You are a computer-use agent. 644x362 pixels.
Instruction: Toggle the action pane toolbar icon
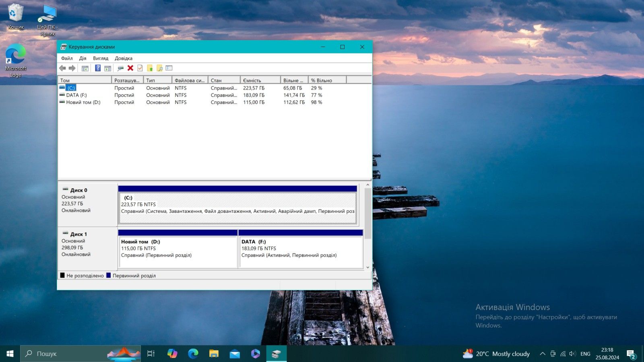107,68
